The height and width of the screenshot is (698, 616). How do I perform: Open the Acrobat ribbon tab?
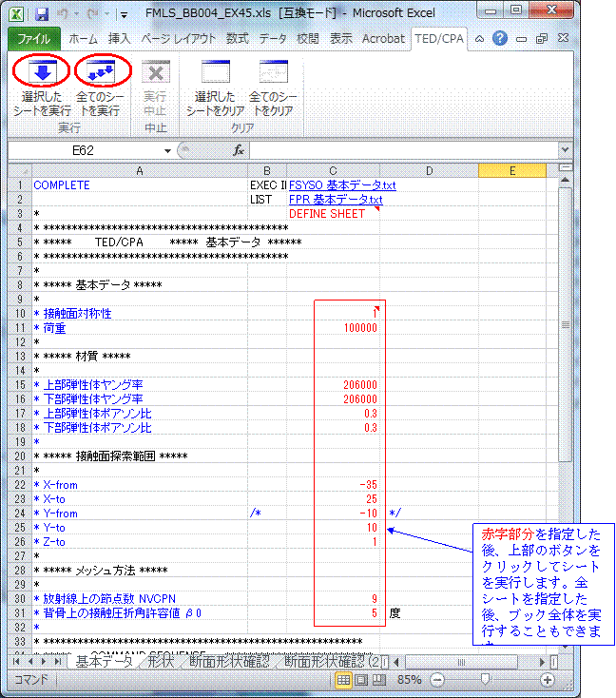point(383,39)
